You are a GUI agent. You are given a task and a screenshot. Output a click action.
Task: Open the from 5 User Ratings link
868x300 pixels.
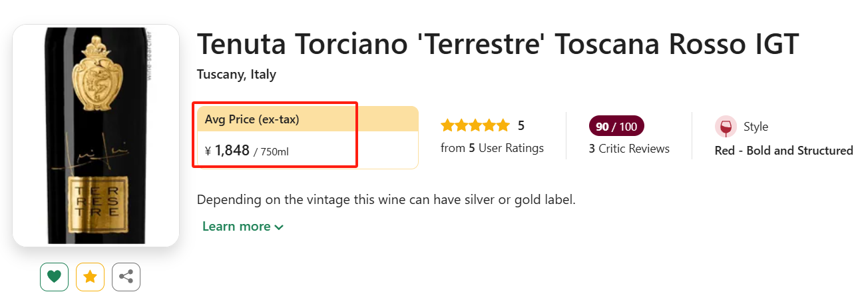coord(492,148)
